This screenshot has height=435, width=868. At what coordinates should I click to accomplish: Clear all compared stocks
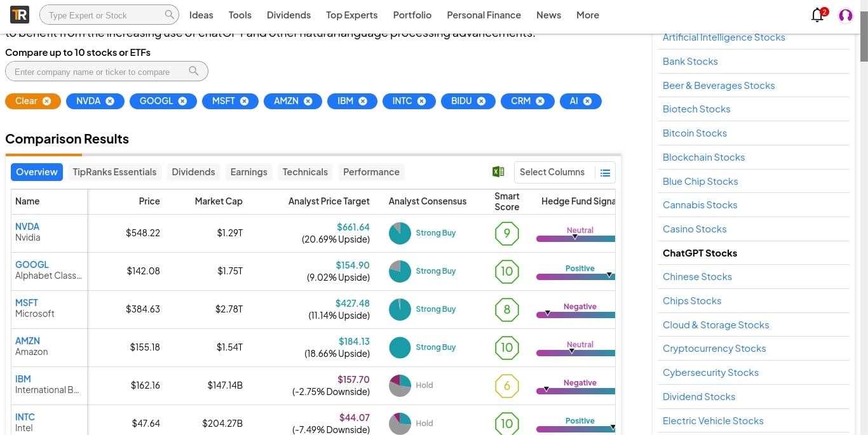[33, 101]
